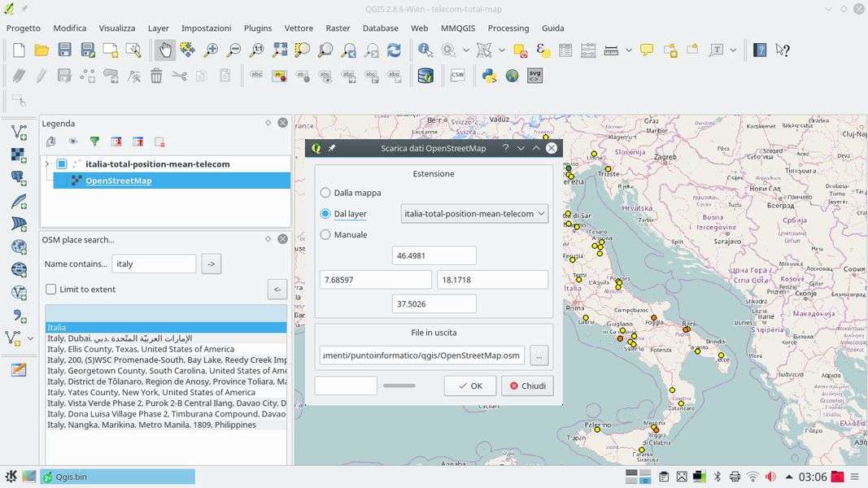The image size is (868, 488).
Task: Click the Refresh map icon in toolbar
Action: click(394, 50)
